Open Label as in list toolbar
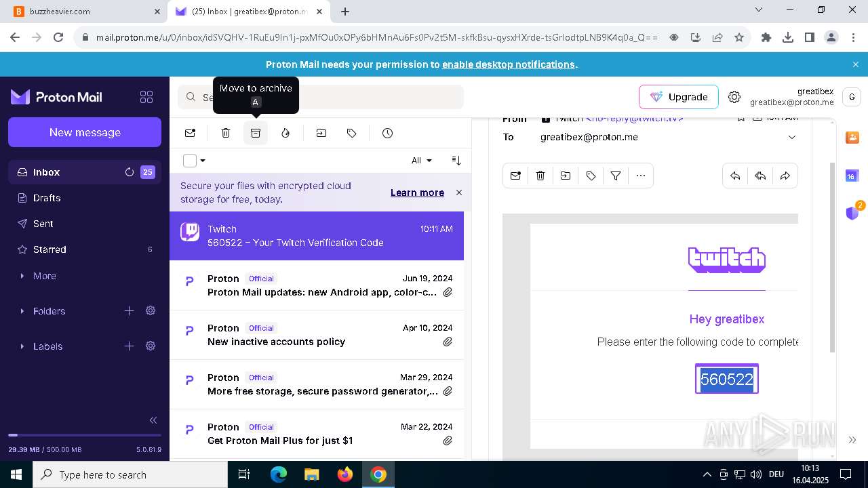868x488 pixels. (x=351, y=133)
